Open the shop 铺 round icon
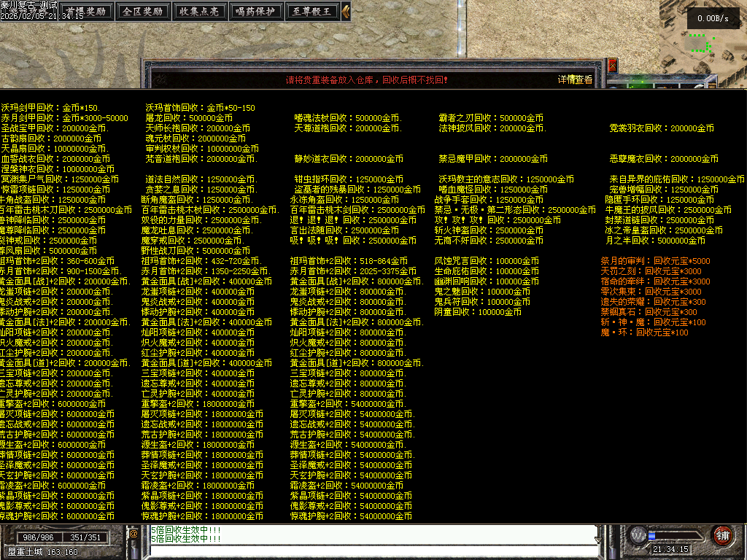 722,534
